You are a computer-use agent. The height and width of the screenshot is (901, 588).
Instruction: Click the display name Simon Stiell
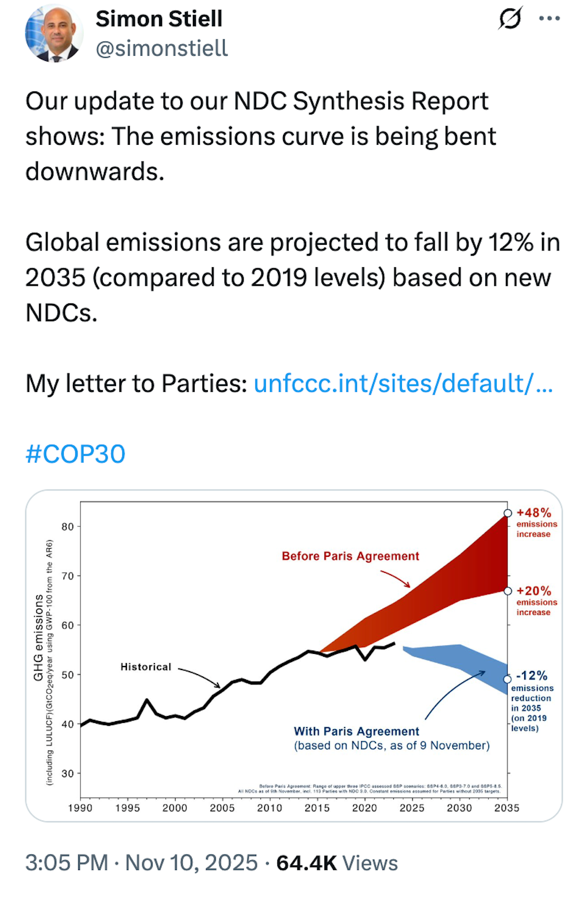pyautogui.click(x=159, y=18)
